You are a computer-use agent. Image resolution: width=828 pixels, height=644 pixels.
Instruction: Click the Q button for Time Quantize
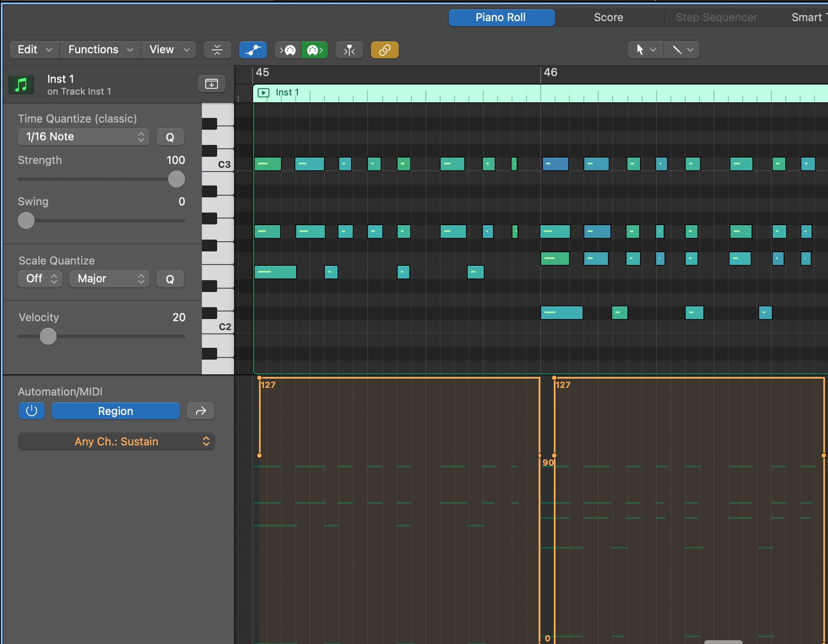tap(170, 137)
